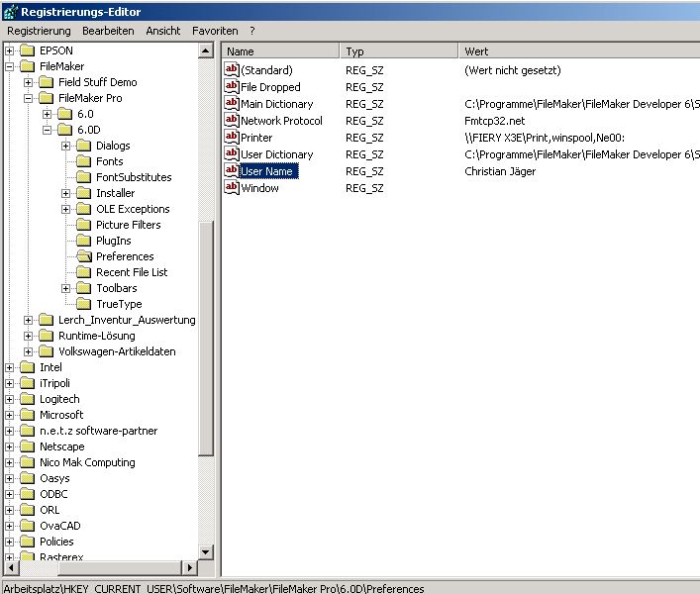
Task: Click the Intel folder icon
Action: coord(28,367)
